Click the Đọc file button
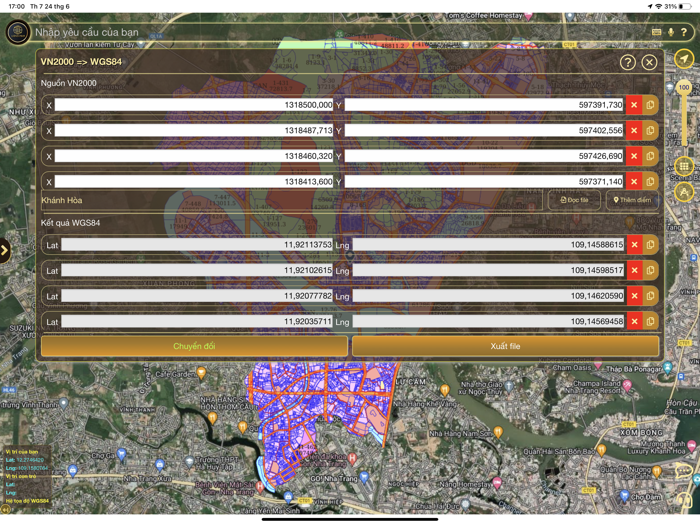700x525 pixels. (574, 200)
